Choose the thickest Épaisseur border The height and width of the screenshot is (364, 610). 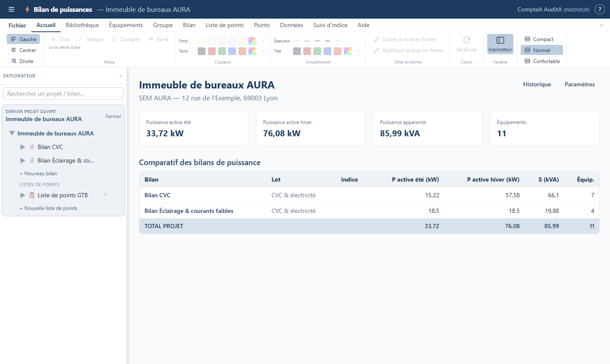click(327, 41)
